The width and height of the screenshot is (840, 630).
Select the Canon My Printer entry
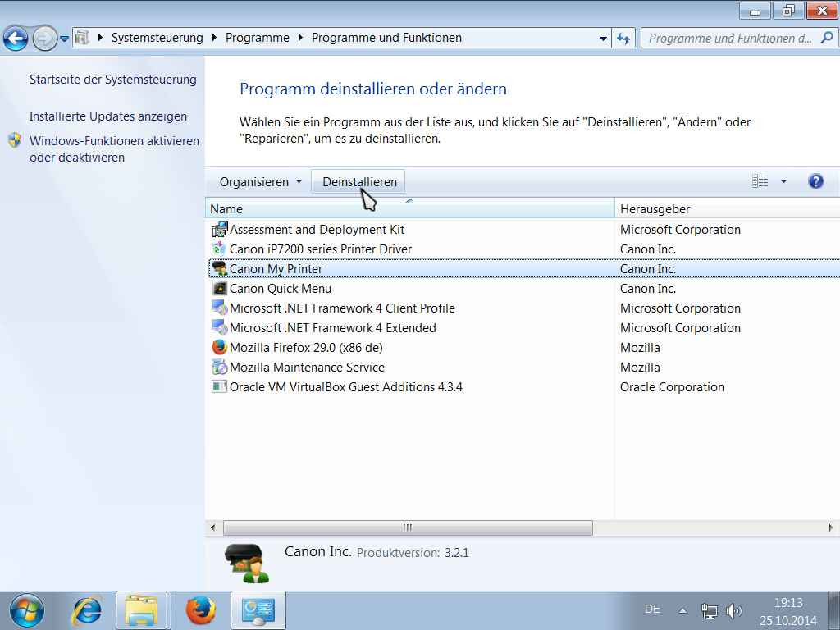point(276,269)
